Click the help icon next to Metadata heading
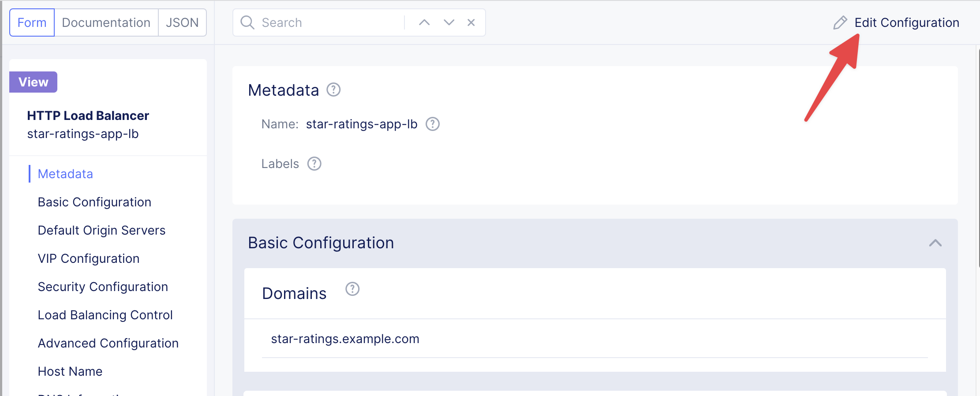 [333, 90]
